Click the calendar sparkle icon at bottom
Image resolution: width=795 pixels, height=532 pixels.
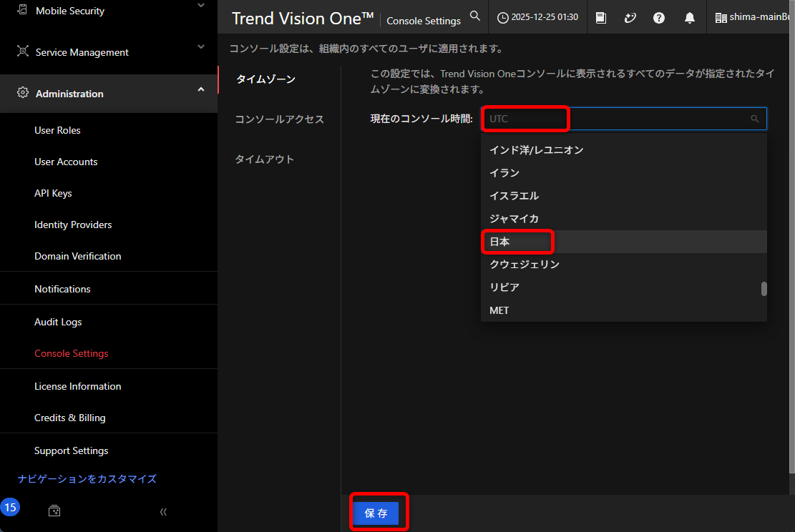54,511
